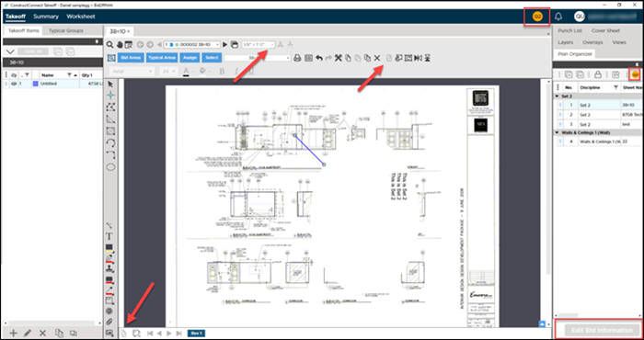The image size is (644, 340).
Task: Click the Bid Areas button
Action: point(131,58)
